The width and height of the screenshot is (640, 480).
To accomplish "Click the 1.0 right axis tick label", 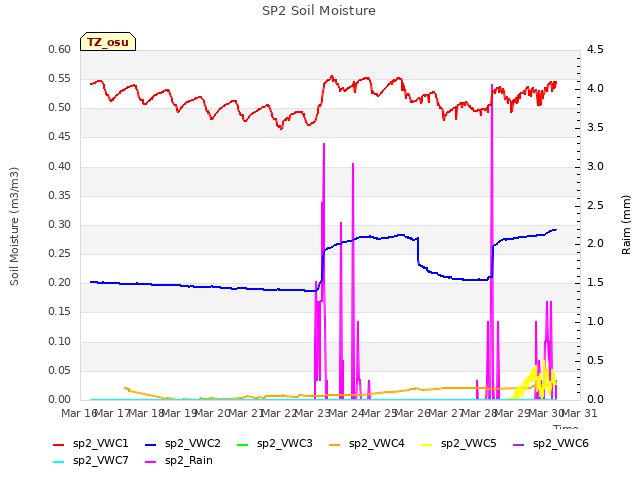I will click(595, 322).
